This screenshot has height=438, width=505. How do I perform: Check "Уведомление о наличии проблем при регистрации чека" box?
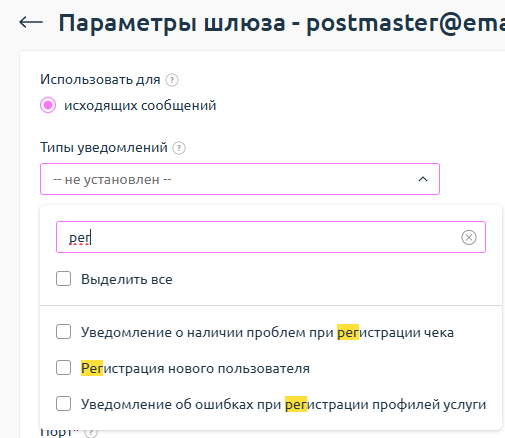click(x=63, y=332)
